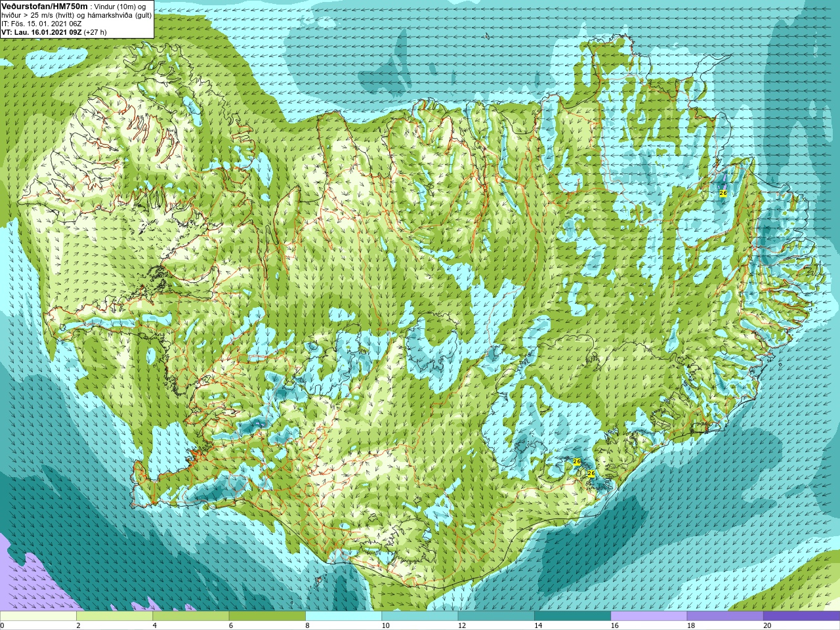Click the legend scale number 4
Image resolution: width=840 pixels, height=630 pixels.
pos(154,625)
